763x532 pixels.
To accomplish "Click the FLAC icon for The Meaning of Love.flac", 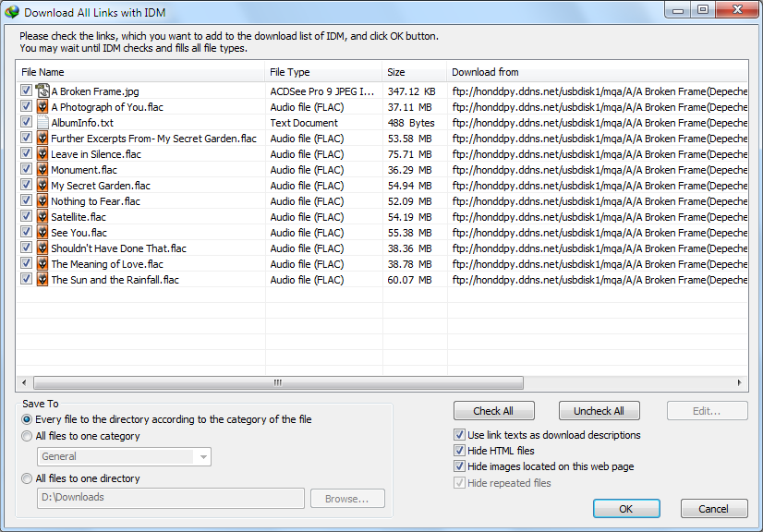I will pyautogui.click(x=42, y=264).
